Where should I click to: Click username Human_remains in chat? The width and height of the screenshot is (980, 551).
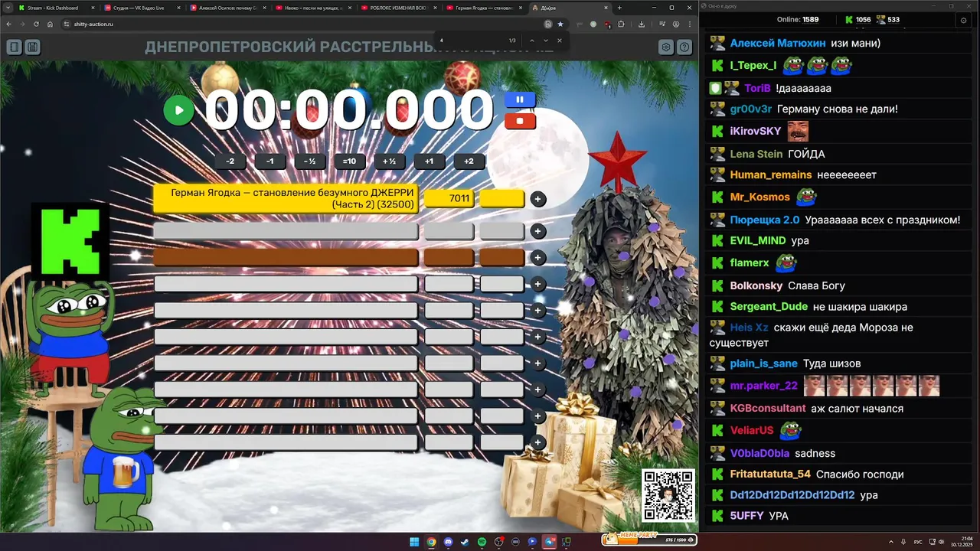tap(770, 174)
